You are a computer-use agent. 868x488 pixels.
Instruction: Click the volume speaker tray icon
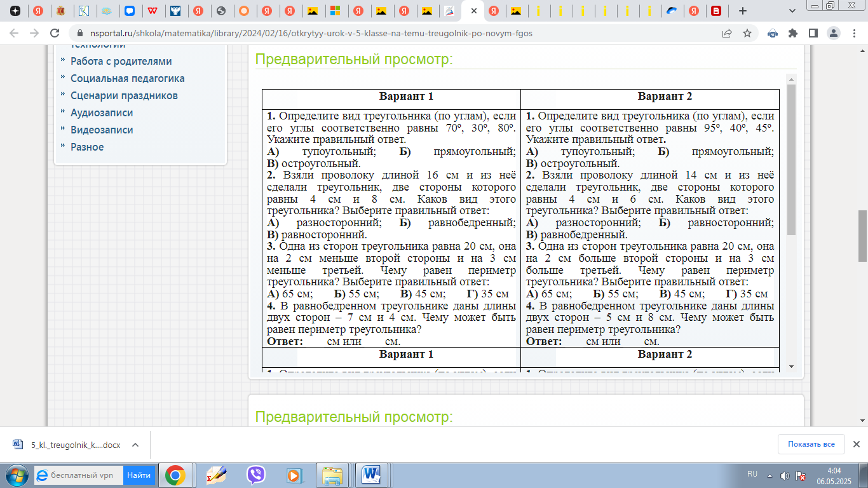(x=785, y=475)
